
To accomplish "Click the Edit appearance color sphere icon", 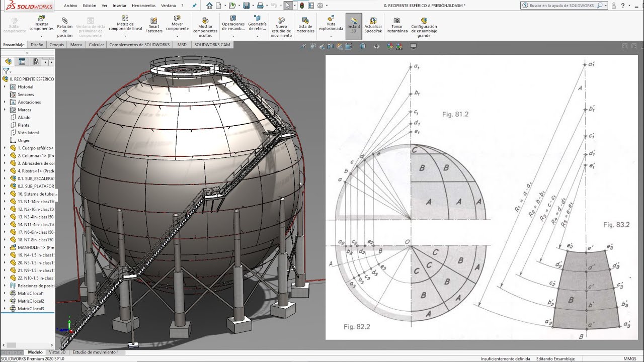I will [x=390, y=46].
